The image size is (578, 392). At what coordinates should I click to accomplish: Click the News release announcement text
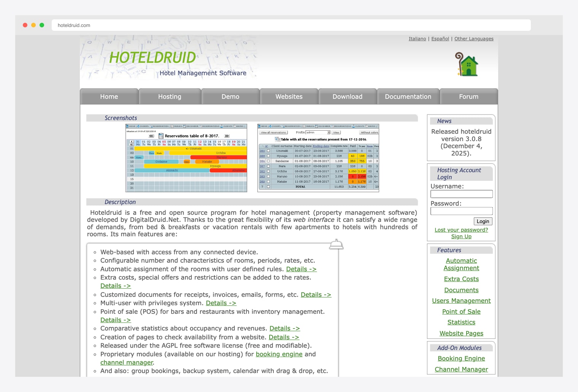click(x=461, y=142)
